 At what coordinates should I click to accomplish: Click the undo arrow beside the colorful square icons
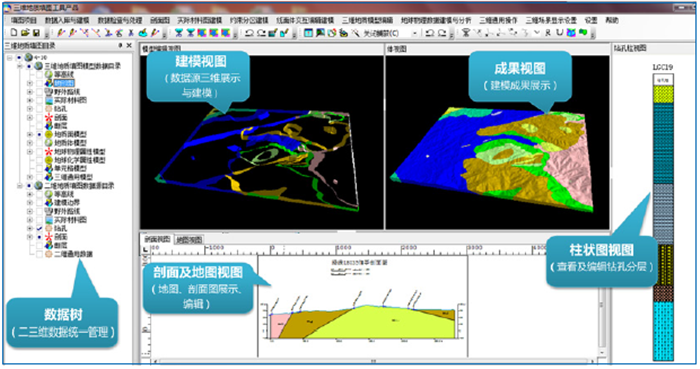[x=250, y=33]
